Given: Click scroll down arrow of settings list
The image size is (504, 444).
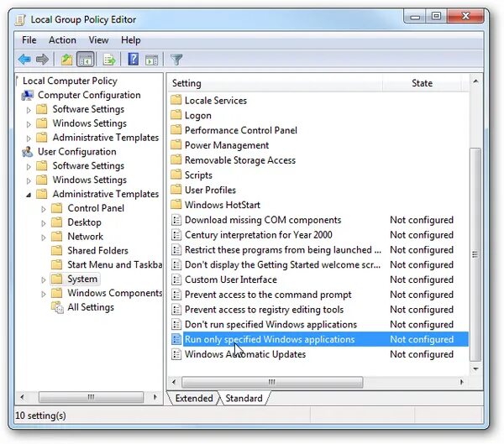Looking at the screenshot, I should (x=475, y=368).
